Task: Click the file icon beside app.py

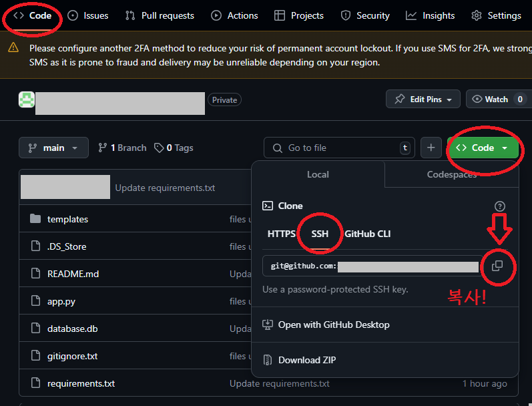Action: pyautogui.click(x=35, y=300)
